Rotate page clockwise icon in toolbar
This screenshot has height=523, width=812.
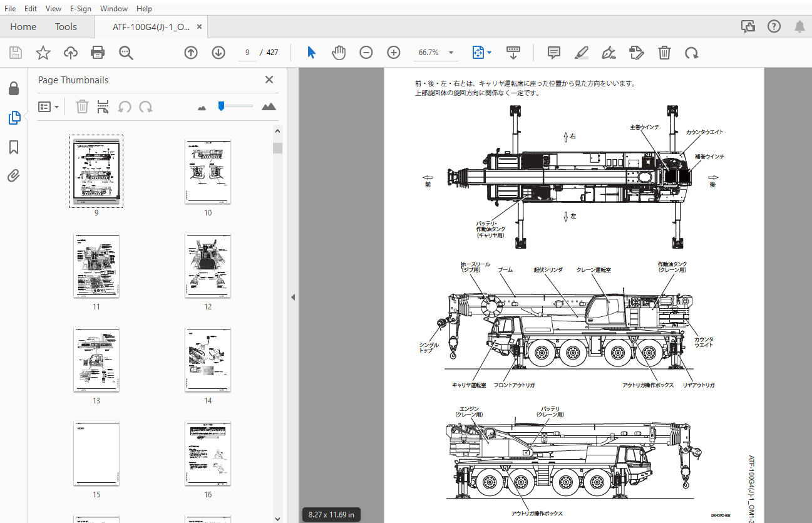(x=692, y=53)
